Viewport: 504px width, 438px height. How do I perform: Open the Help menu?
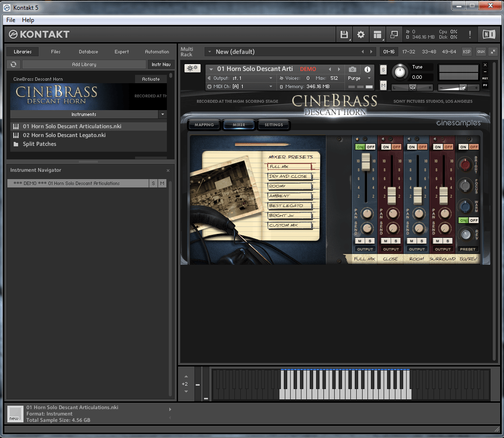coord(28,20)
